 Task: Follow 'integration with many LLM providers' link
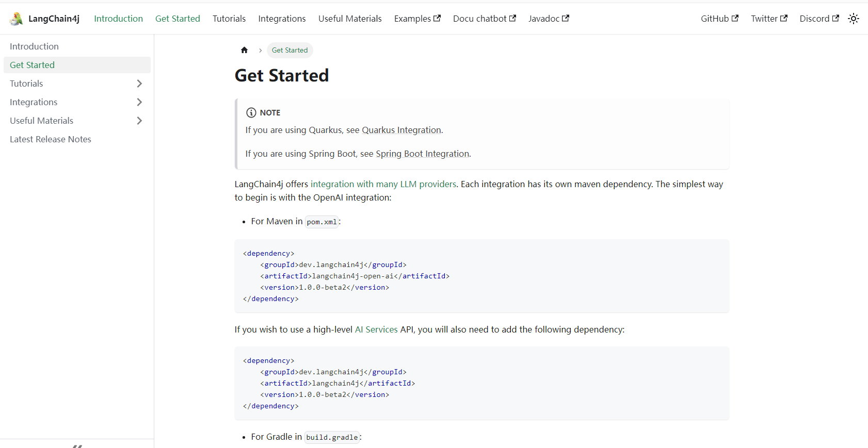click(383, 184)
